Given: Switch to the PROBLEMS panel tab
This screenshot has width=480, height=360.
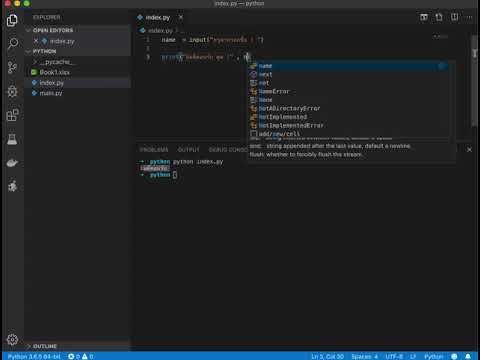Looking at the screenshot, I should pos(154,150).
